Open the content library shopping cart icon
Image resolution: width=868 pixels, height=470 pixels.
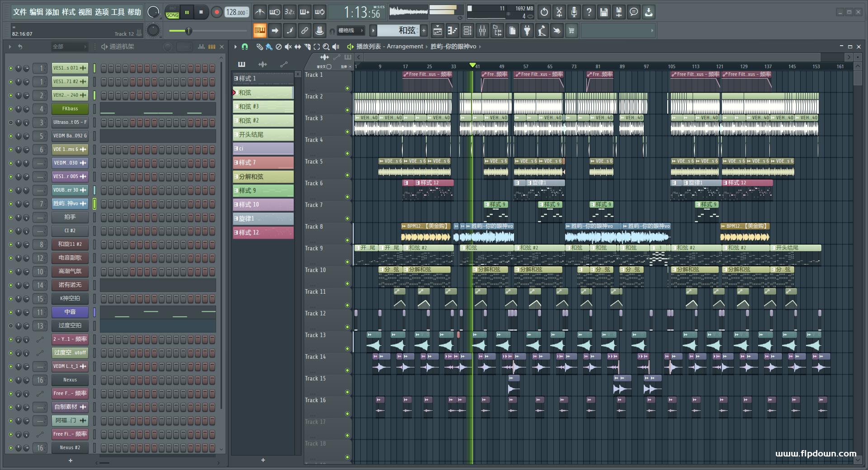point(571,31)
